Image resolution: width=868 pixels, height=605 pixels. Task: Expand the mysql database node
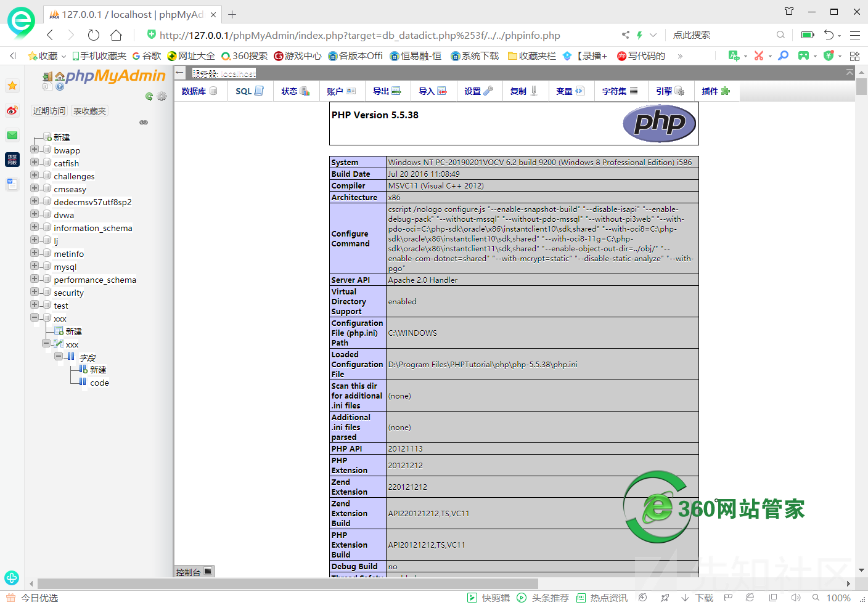tap(35, 266)
